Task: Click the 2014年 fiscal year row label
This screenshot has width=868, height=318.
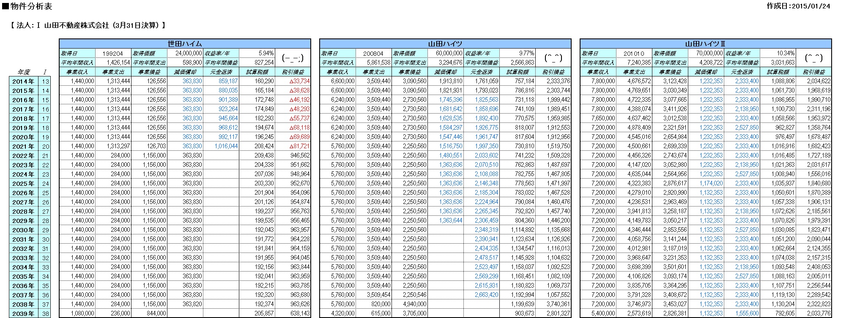Action: pyautogui.click(x=23, y=82)
